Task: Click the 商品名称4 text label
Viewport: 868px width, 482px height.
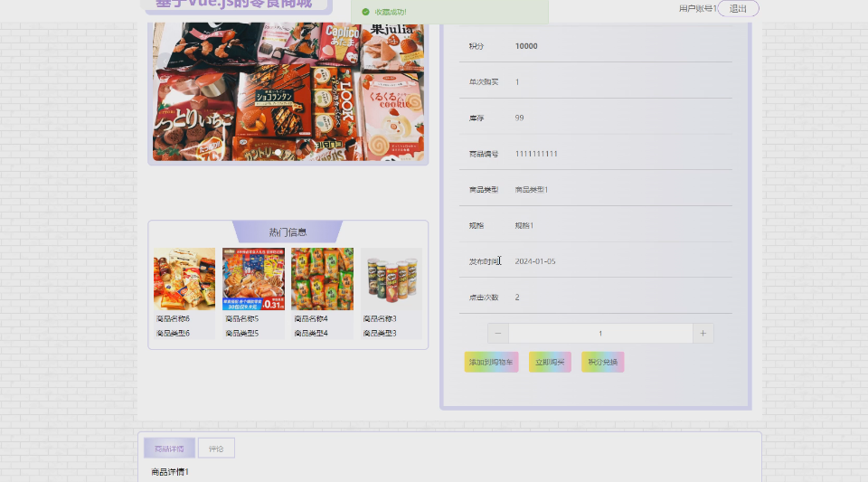Action: click(x=311, y=318)
